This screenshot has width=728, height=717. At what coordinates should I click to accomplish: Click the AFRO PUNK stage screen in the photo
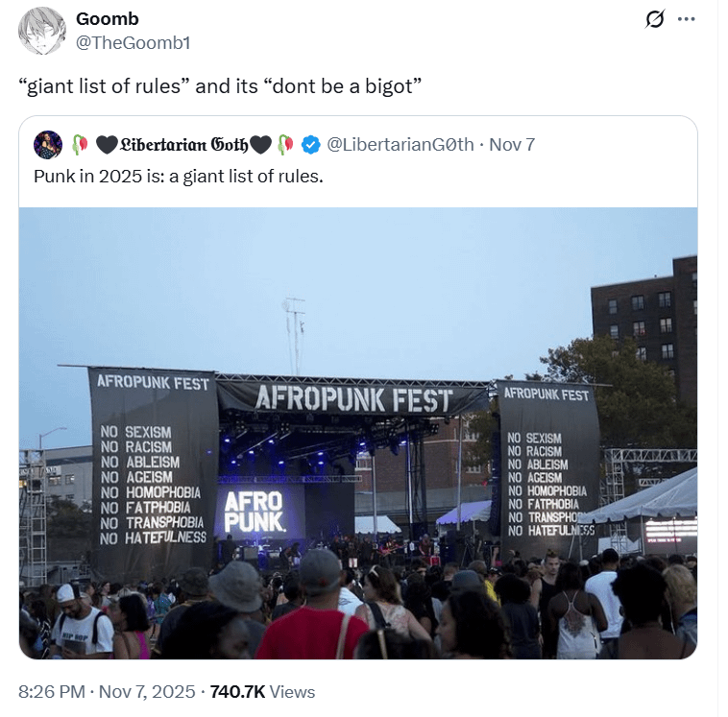[254, 511]
